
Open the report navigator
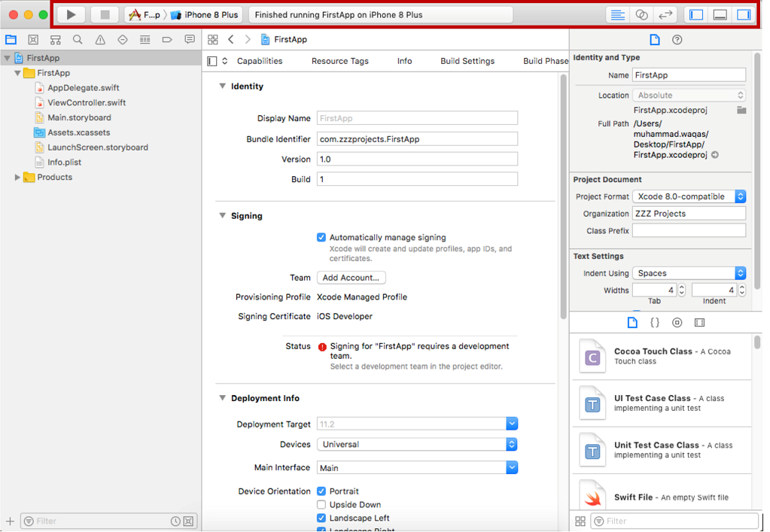tap(190, 40)
